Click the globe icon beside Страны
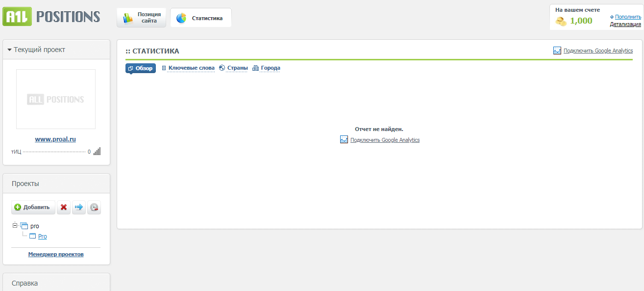644x291 pixels. [222, 68]
